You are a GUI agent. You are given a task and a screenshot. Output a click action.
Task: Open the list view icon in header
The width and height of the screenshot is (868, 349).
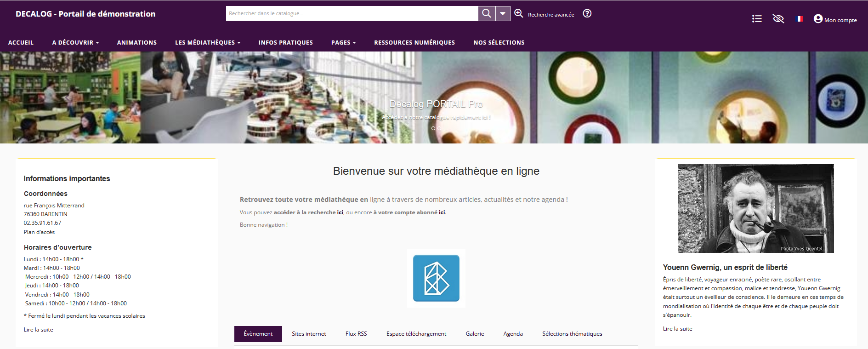(756, 19)
